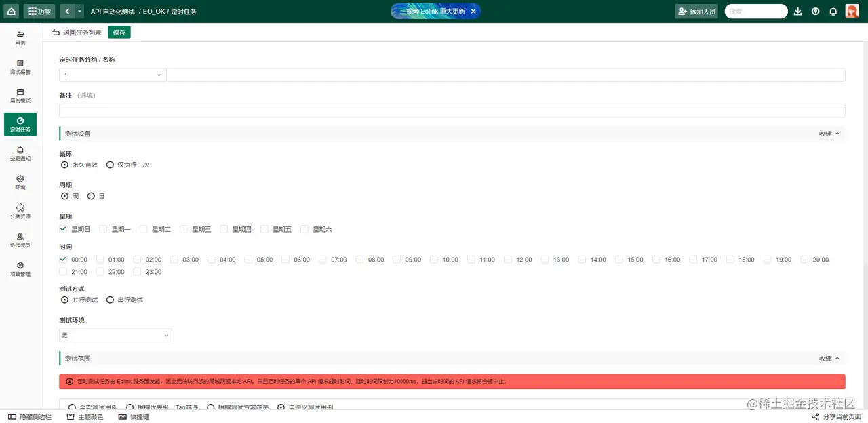Open 用例模板 in the sidebar
868x423 pixels.
click(x=20, y=96)
